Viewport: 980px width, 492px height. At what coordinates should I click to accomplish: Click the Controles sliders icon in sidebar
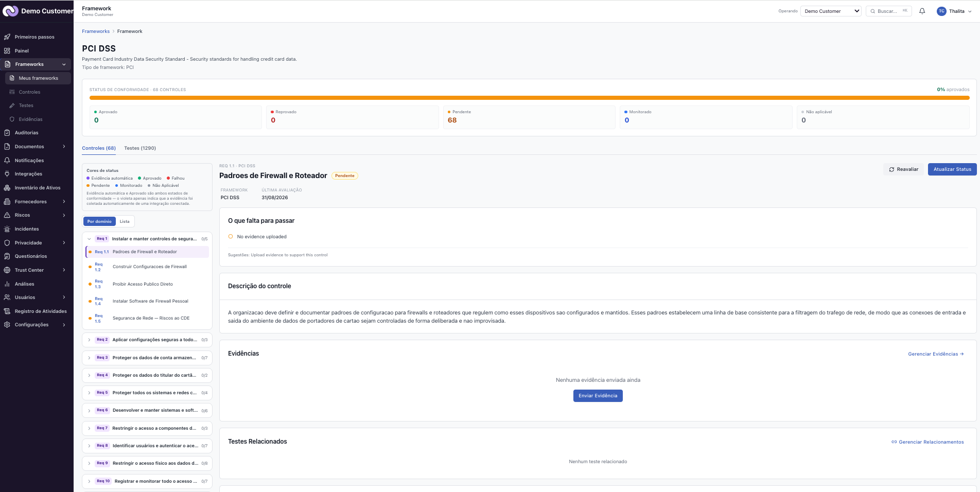(12, 92)
